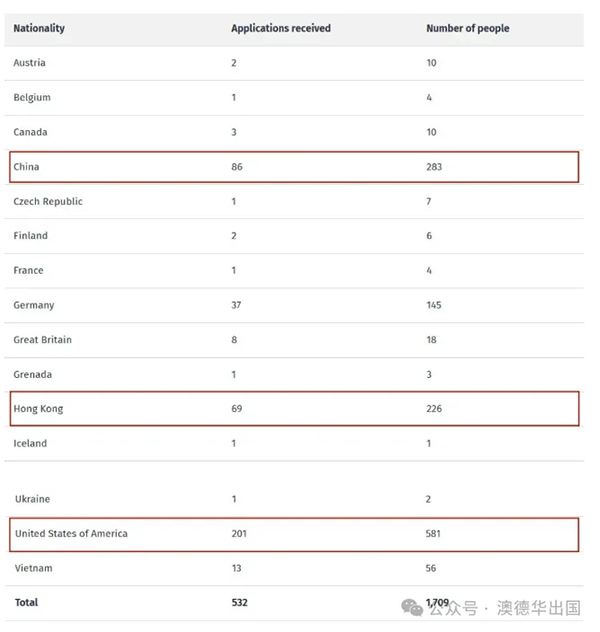Select the China row label
Viewport: 600px width, 632px height.
coord(27,167)
